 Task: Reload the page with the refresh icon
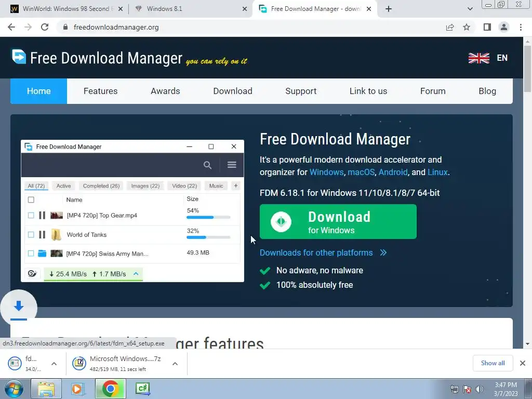click(45, 27)
